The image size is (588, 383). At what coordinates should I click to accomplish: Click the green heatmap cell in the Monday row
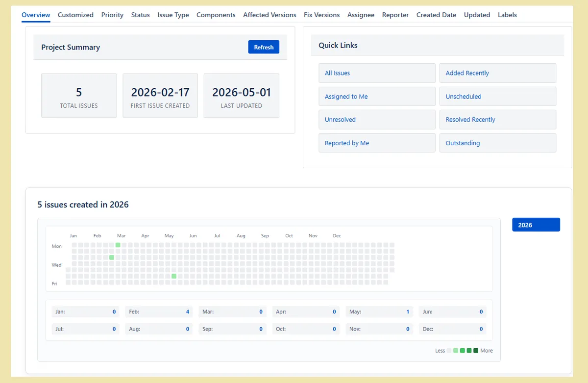click(118, 245)
